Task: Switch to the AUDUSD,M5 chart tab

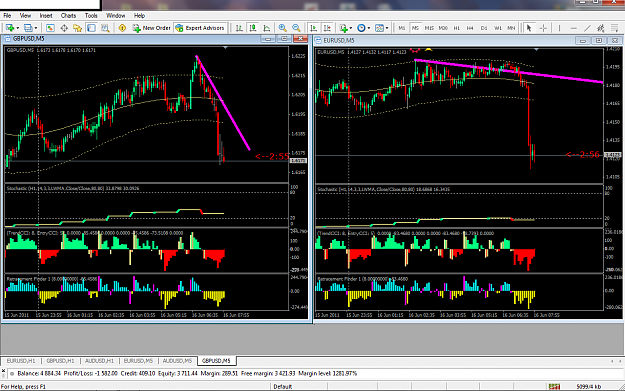Action: (177, 361)
